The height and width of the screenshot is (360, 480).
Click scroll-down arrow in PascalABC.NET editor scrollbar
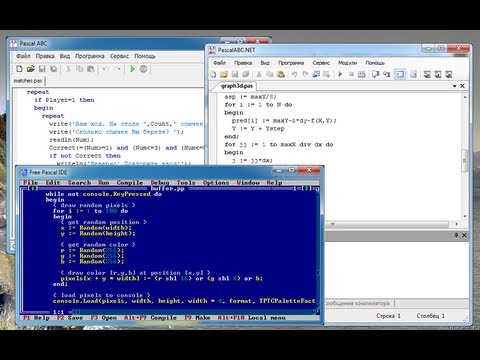(465, 216)
